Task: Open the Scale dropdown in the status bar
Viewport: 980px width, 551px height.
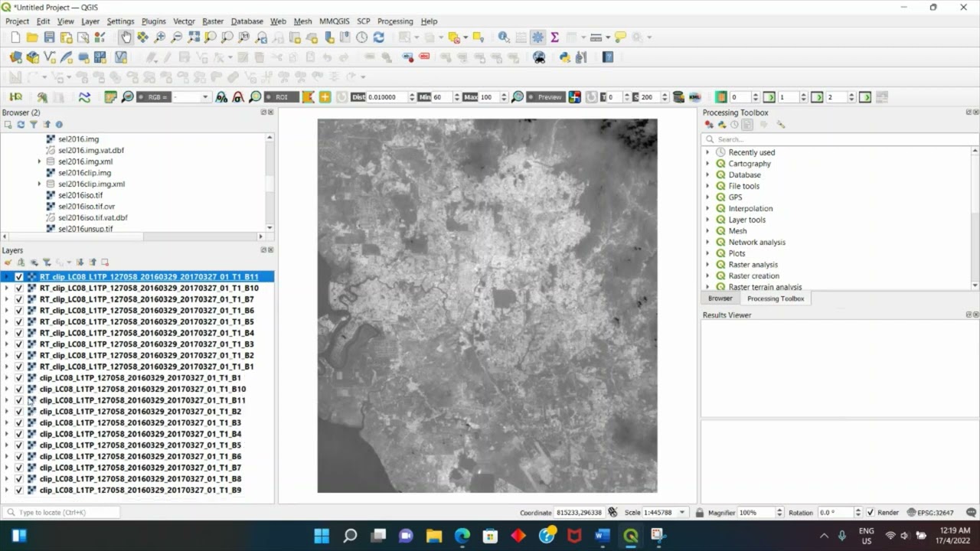Action: click(x=681, y=513)
